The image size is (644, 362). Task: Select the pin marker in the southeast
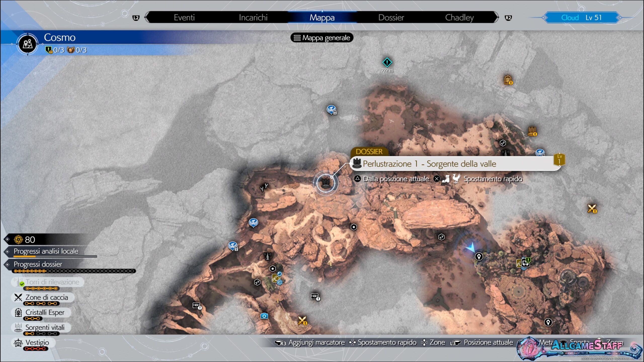tap(548, 322)
